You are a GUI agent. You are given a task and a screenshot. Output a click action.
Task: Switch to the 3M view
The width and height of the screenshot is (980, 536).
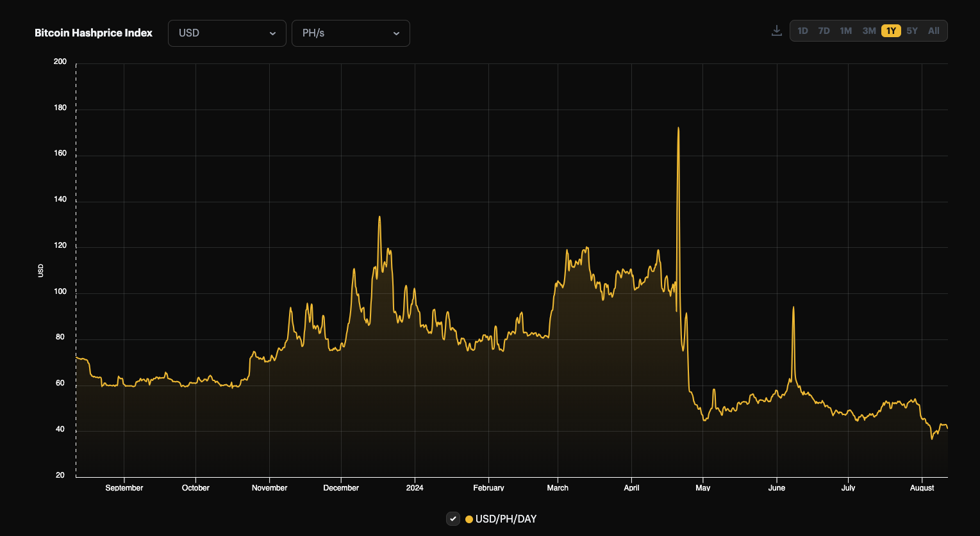[x=868, y=30]
